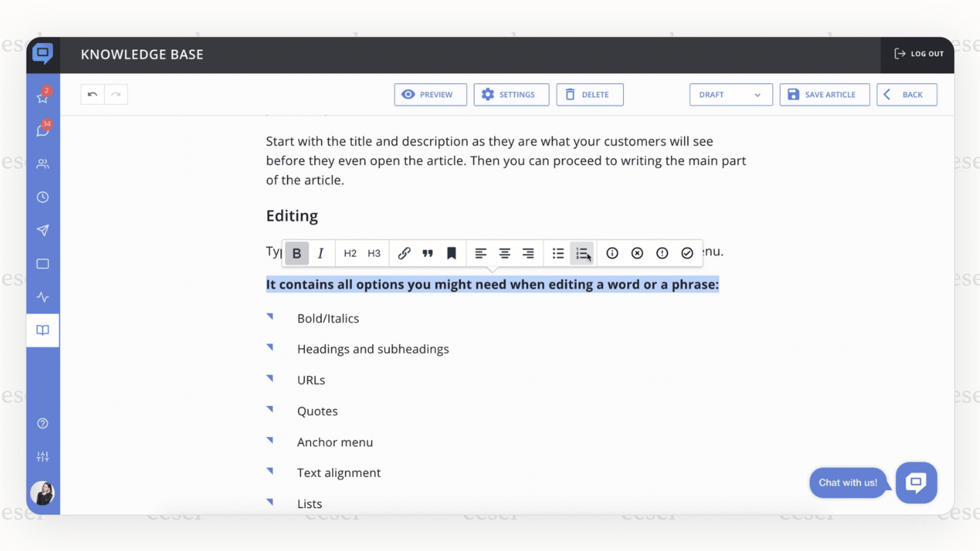Image resolution: width=980 pixels, height=551 pixels.
Task: Expand the Bold/Italics list item marker
Action: coord(271,317)
